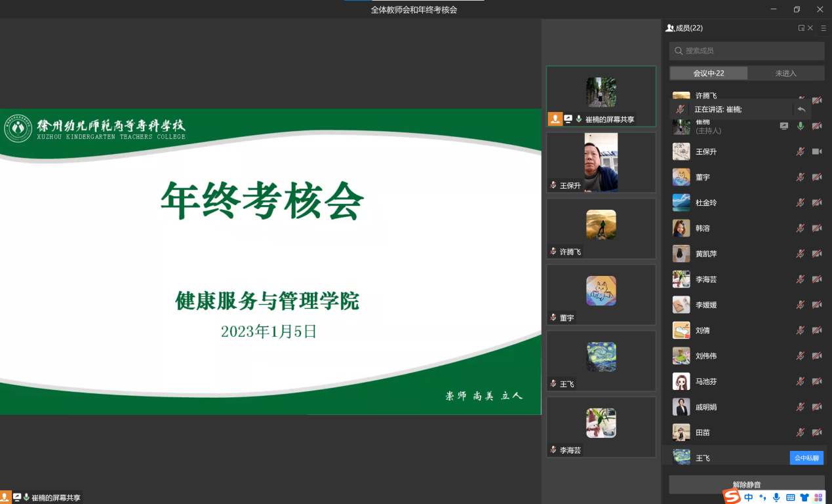Switch to the 未进入 tab
832x504 pixels.
[785, 73]
